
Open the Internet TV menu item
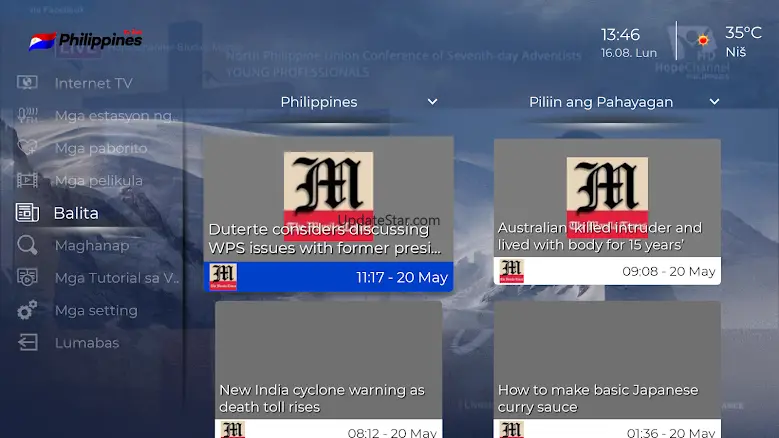[x=93, y=83]
